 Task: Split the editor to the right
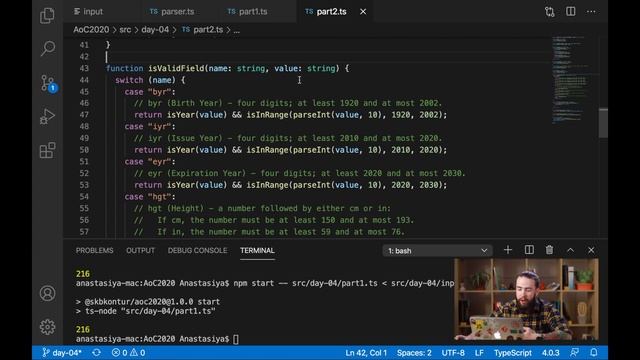[571, 11]
